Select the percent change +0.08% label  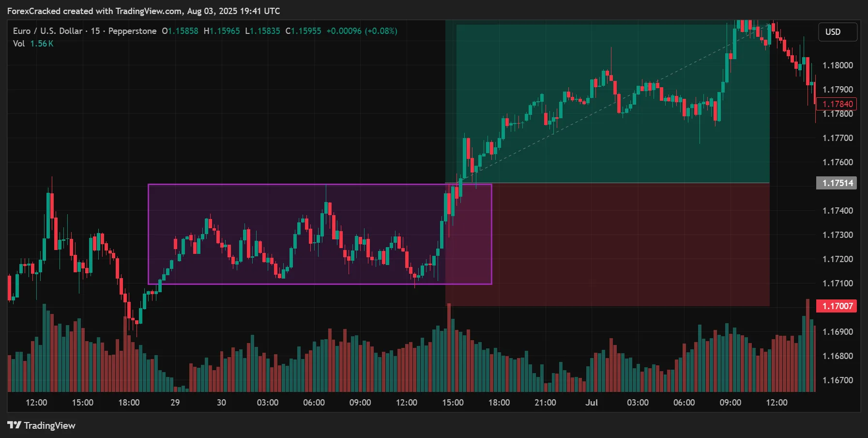click(382, 31)
